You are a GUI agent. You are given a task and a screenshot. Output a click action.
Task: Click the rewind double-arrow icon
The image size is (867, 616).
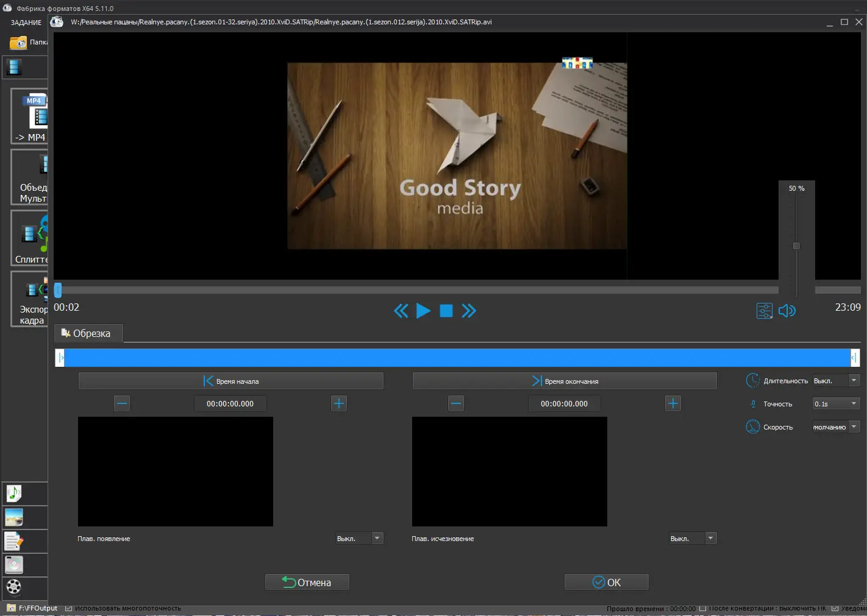coord(401,311)
